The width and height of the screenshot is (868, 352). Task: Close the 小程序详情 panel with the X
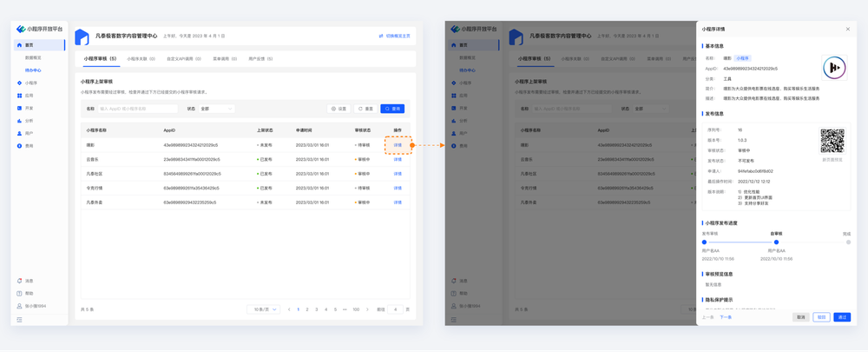click(x=848, y=30)
